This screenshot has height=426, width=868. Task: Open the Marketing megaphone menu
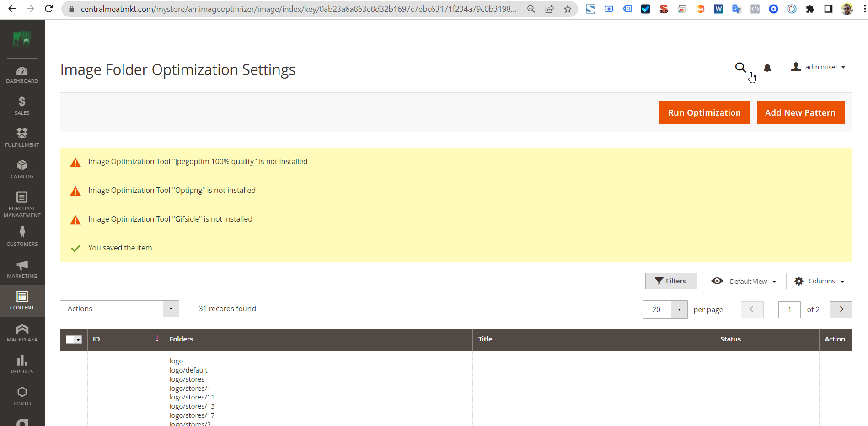pyautogui.click(x=22, y=269)
